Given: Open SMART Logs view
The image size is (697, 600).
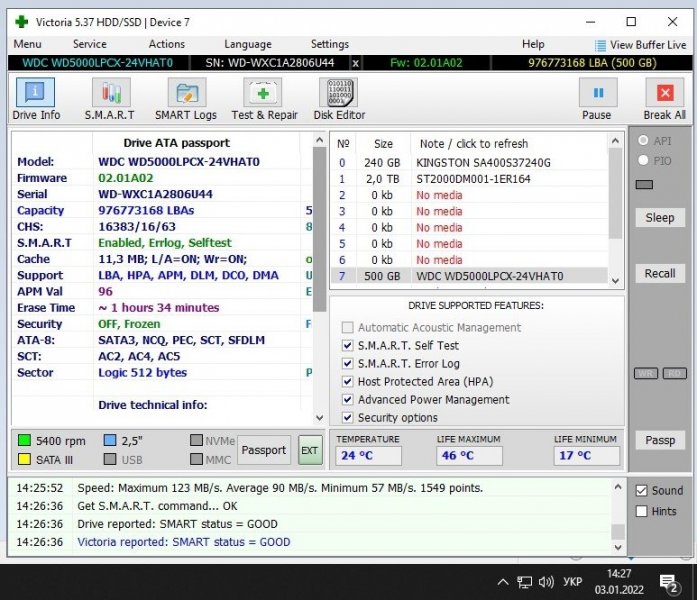Looking at the screenshot, I should (x=185, y=99).
